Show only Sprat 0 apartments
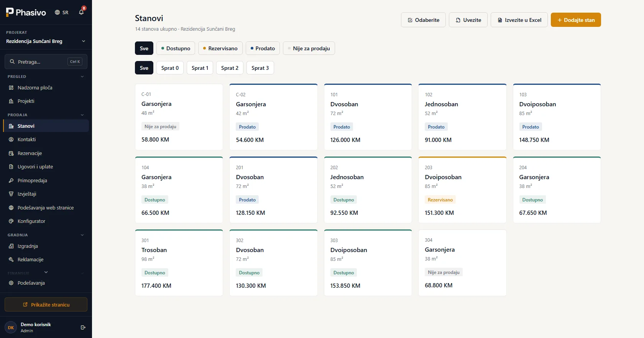 coord(170,68)
